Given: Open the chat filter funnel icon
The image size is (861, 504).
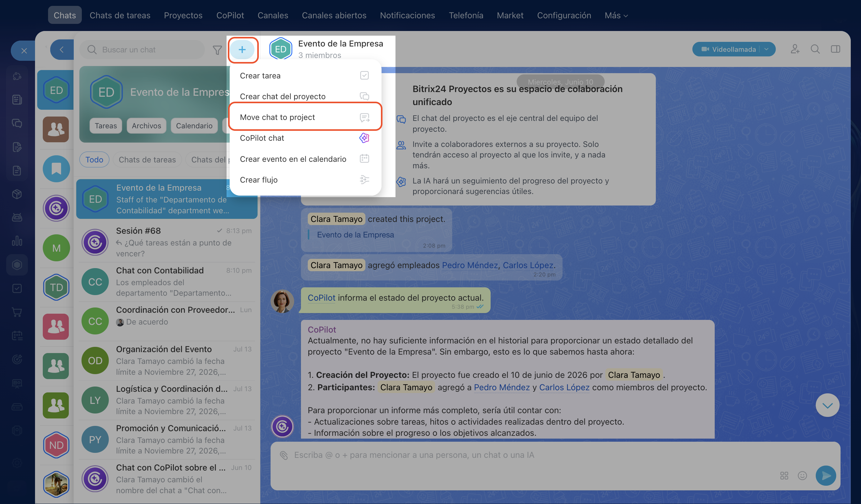Looking at the screenshot, I should pyautogui.click(x=217, y=50).
